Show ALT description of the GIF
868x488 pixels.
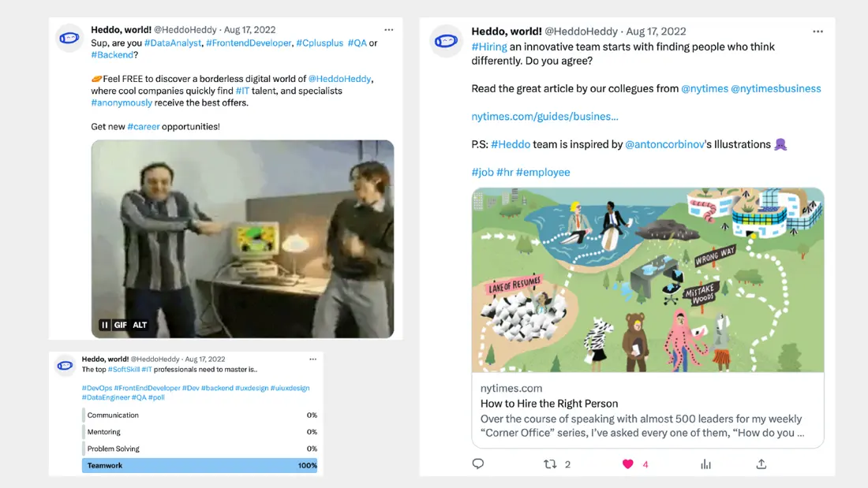[140, 325]
